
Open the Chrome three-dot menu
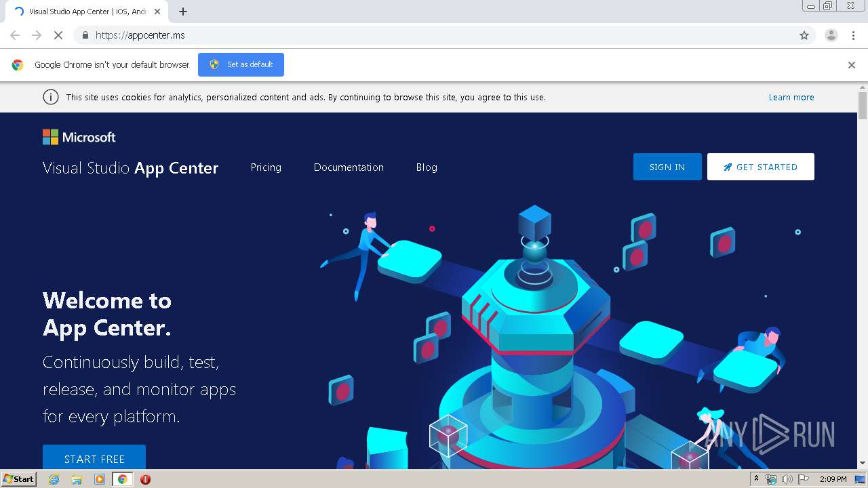pyautogui.click(x=853, y=35)
